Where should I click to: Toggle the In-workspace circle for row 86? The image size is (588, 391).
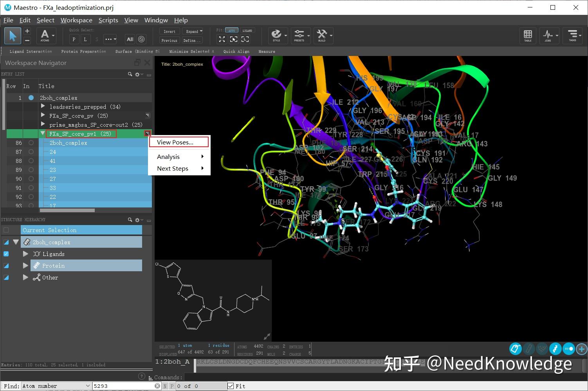[x=31, y=142]
